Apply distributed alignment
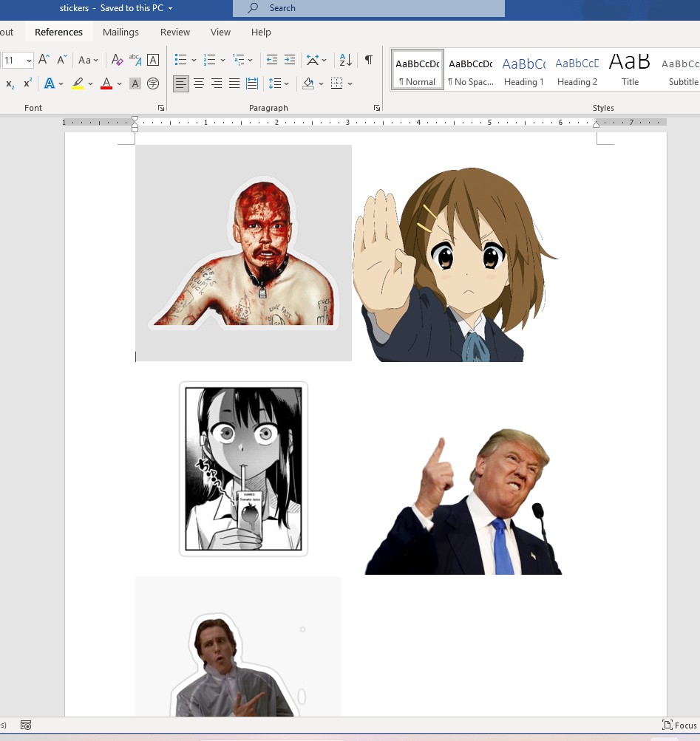 [252, 83]
